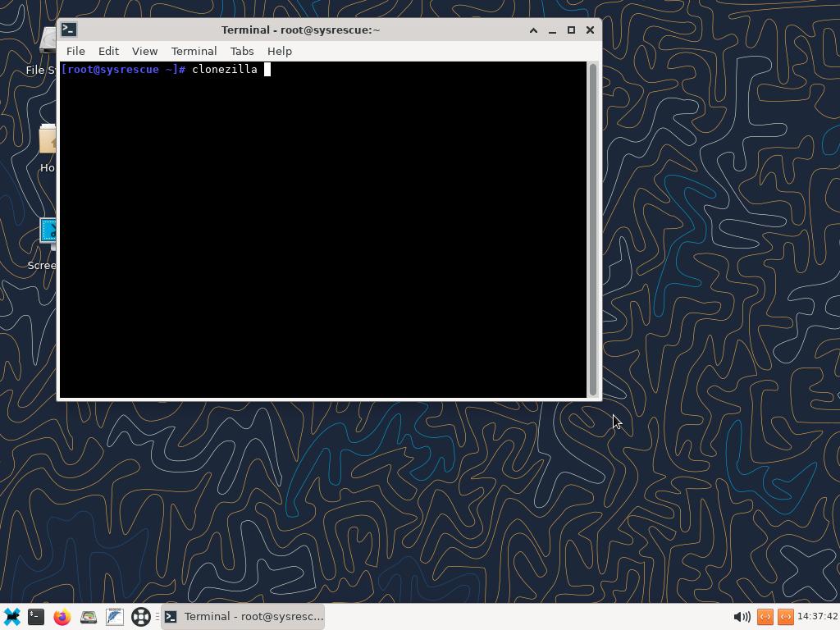Roll up terminal window with the arrow button
The image size is (840, 630).
[x=533, y=30]
